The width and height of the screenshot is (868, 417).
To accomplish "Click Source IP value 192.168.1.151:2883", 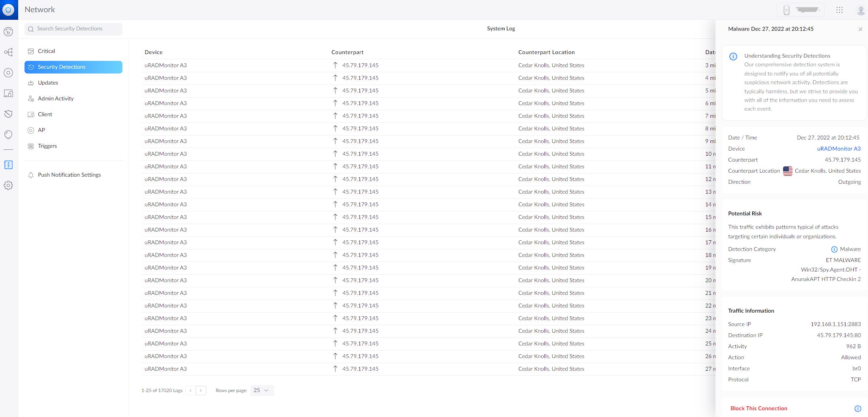I will (x=836, y=325).
